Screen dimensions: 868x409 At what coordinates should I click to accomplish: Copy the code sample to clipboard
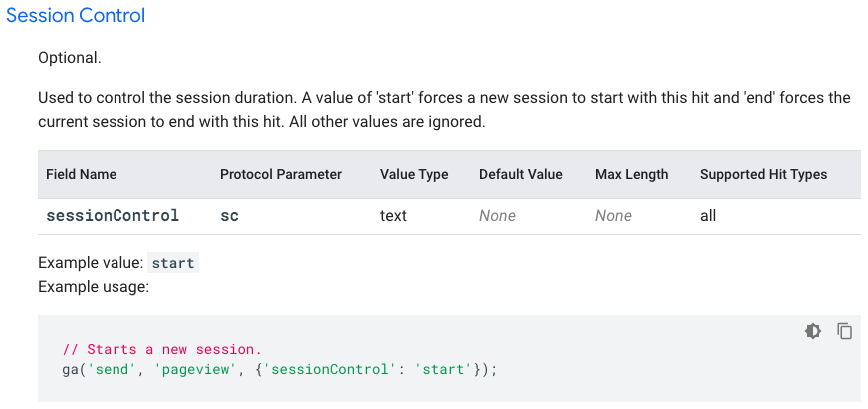coord(845,331)
